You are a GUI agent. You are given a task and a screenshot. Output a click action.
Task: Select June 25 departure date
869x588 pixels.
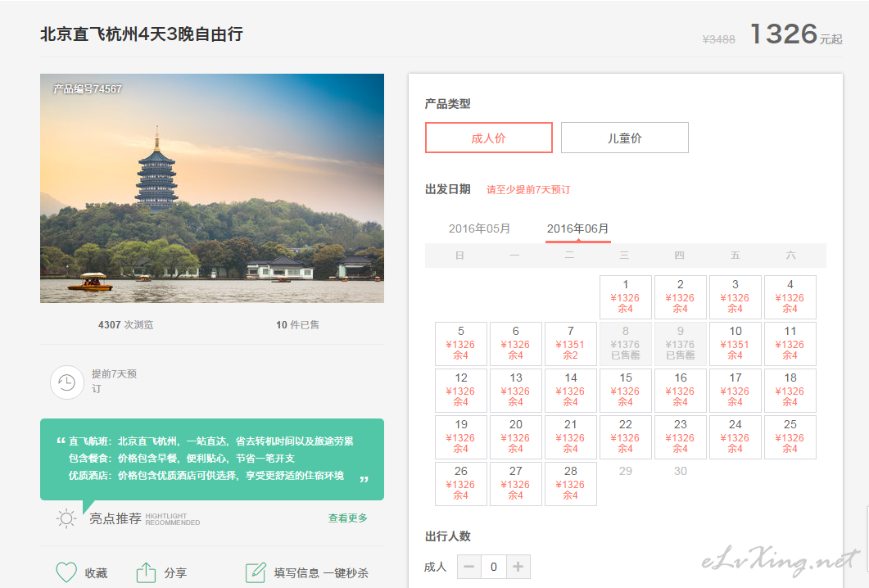coord(790,436)
